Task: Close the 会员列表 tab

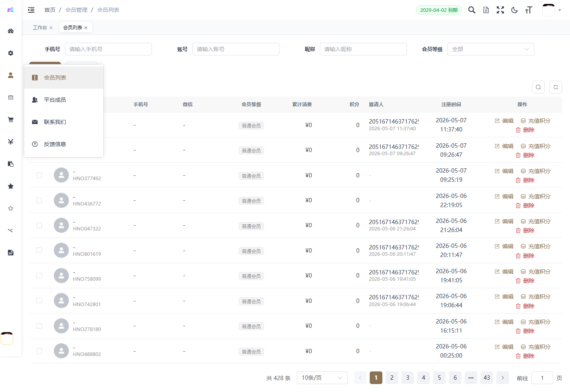Action: point(86,28)
